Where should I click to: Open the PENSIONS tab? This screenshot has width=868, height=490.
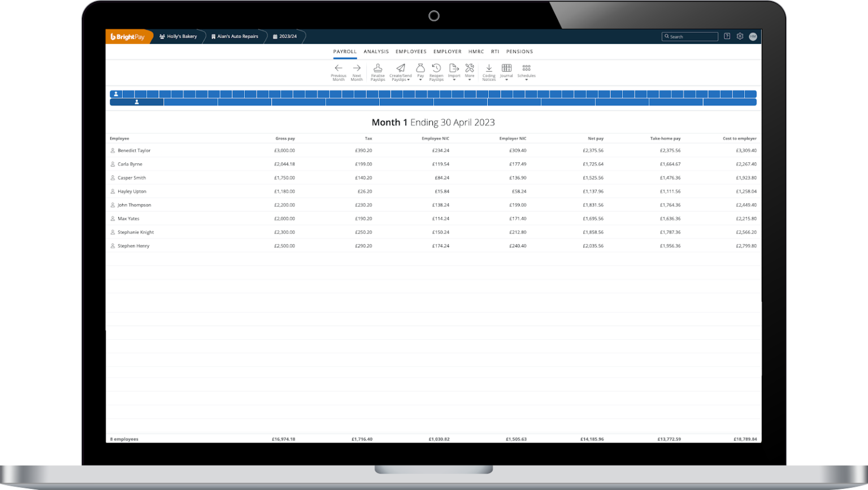(519, 51)
